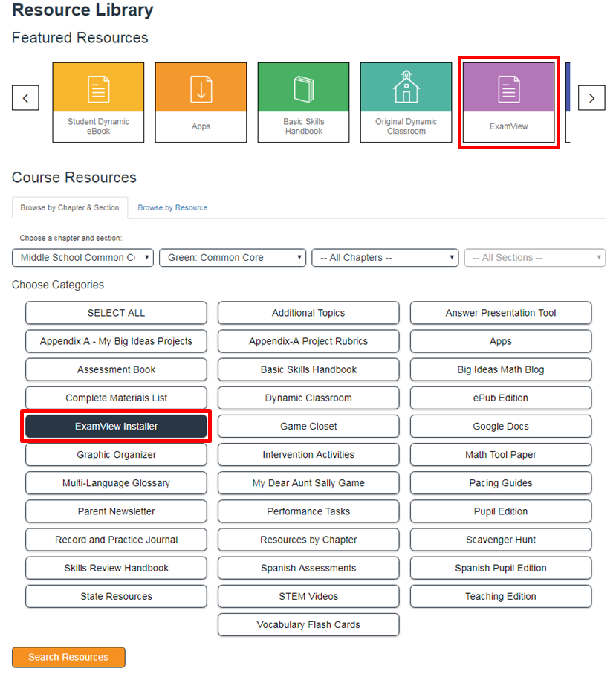Toggle the STEM Videos category
The image size is (616, 680).
click(308, 597)
